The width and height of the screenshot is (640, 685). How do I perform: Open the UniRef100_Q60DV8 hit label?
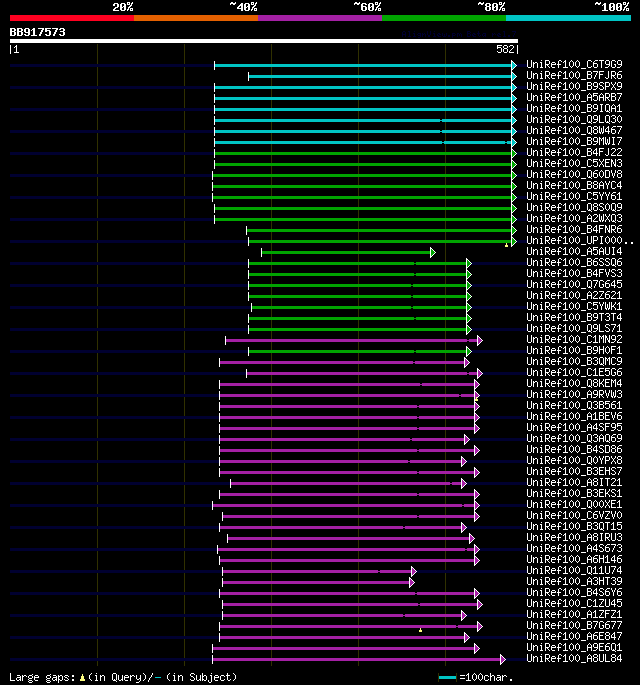(x=574, y=174)
